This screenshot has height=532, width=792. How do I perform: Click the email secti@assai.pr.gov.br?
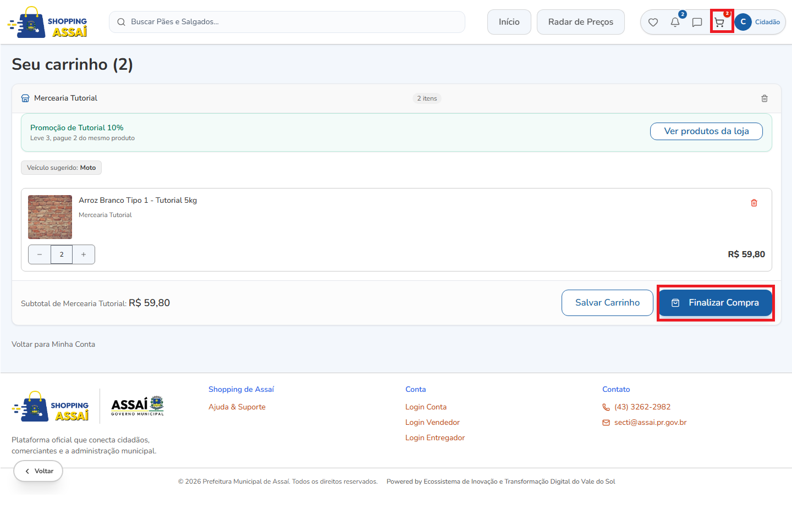(650, 423)
